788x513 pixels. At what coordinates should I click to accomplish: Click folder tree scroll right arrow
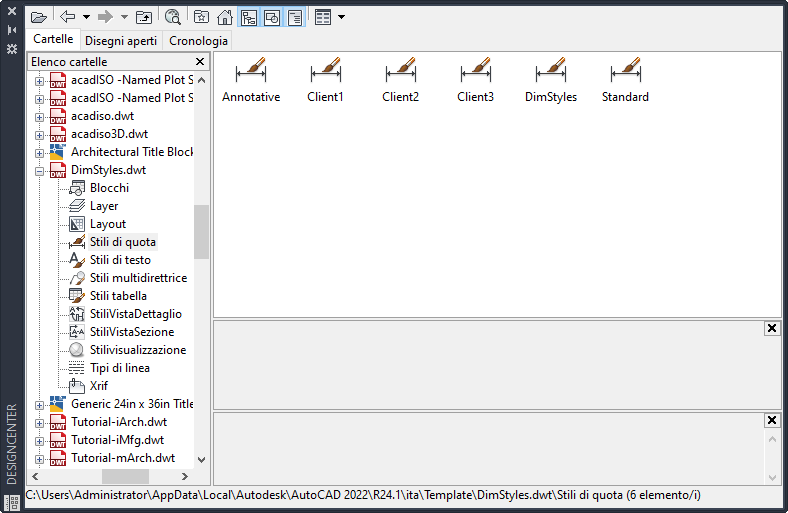click(184, 476)
